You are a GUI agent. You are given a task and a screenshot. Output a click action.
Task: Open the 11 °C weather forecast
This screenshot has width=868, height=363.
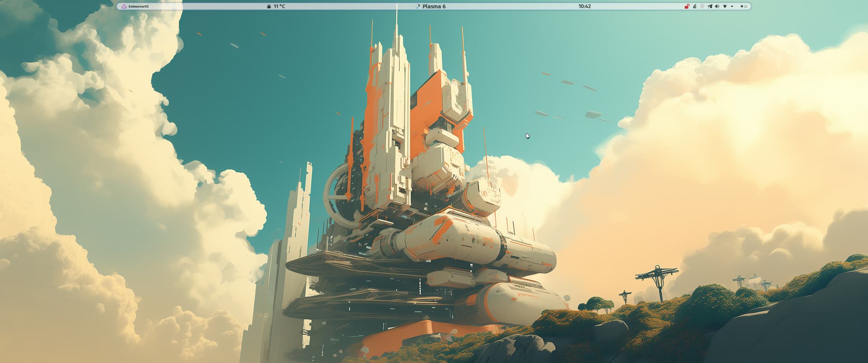[279, 6]
